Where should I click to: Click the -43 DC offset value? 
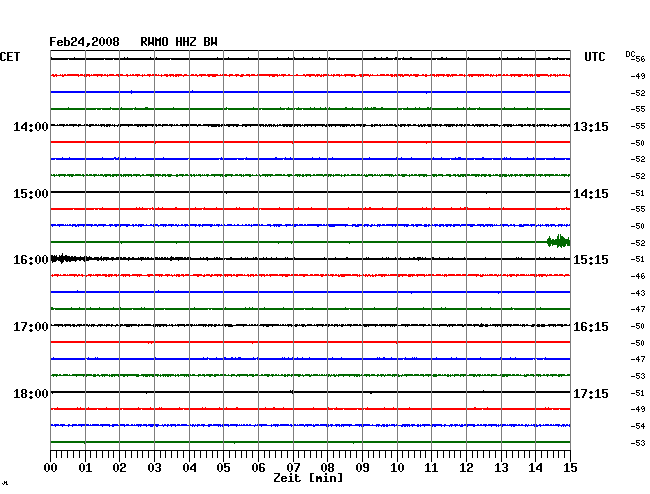pyautogui.click(x=638, y=293)
